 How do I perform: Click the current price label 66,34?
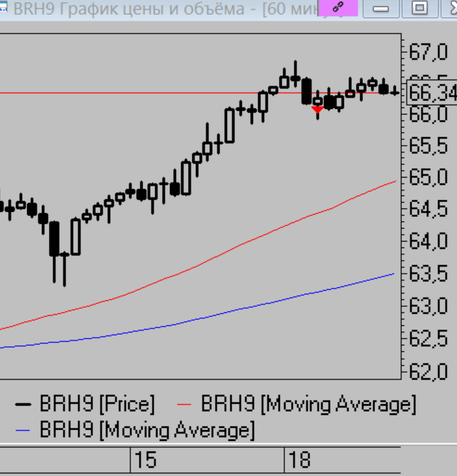click(x=433, y=93)
